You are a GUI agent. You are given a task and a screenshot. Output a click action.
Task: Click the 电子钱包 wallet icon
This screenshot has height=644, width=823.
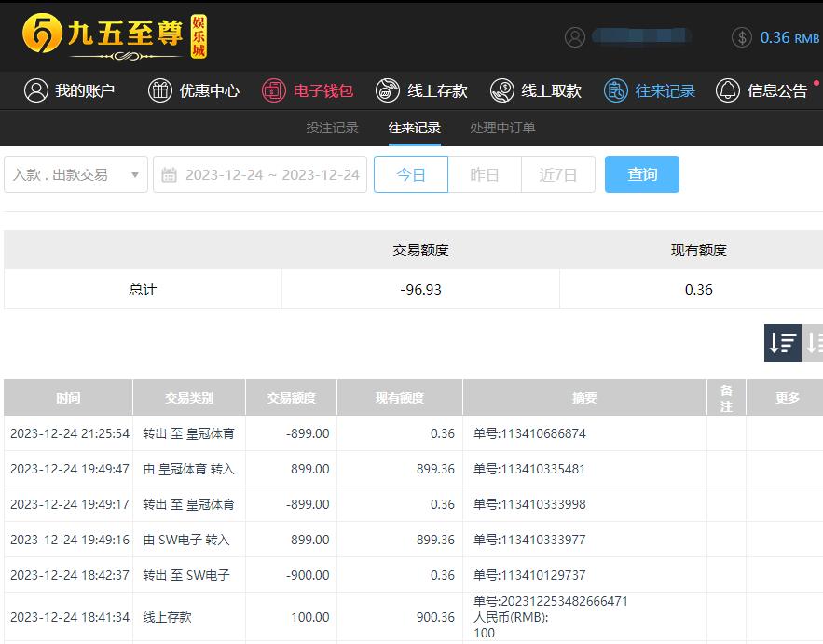(x=274, y=90)
